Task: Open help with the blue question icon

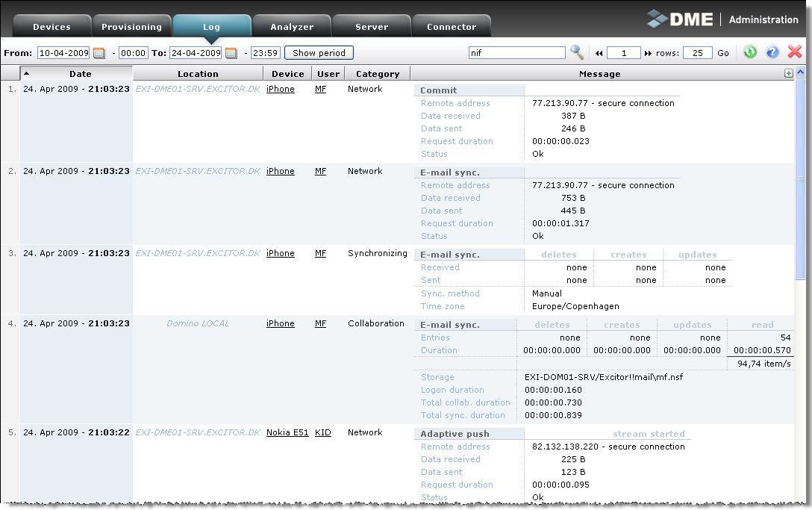Action: [772, 52]
